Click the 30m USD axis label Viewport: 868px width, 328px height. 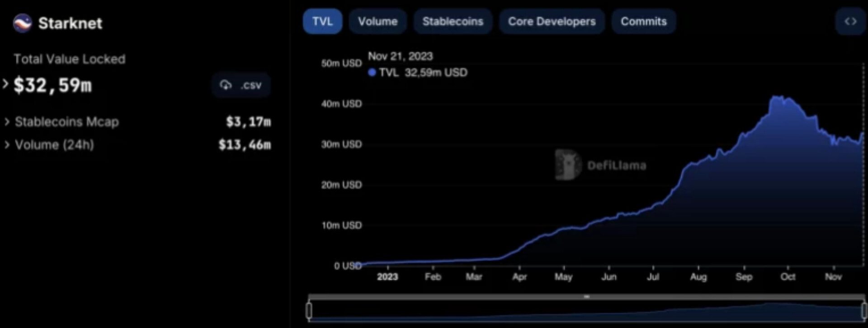pyautogui.click(x=341, y=144)
